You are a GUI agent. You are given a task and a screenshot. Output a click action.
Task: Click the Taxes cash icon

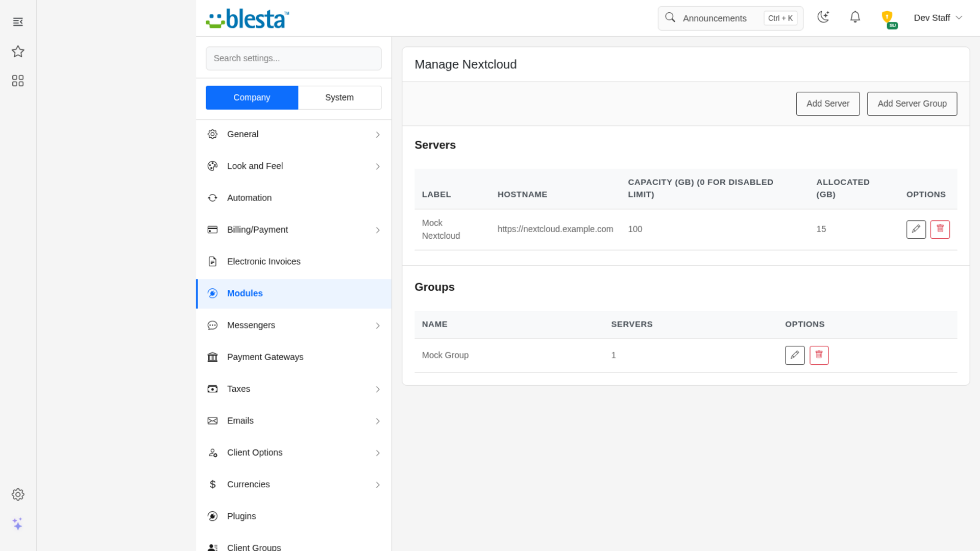213,389
